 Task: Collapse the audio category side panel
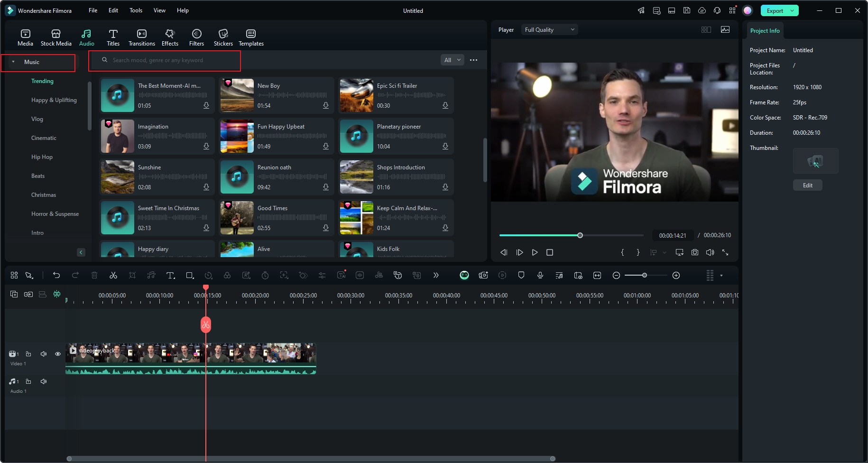tap(81, 252)
